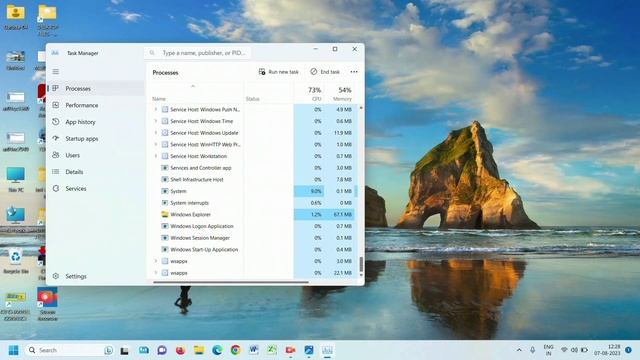
Task: Sort processes by Memory column
Action: (x=340, y=93)
